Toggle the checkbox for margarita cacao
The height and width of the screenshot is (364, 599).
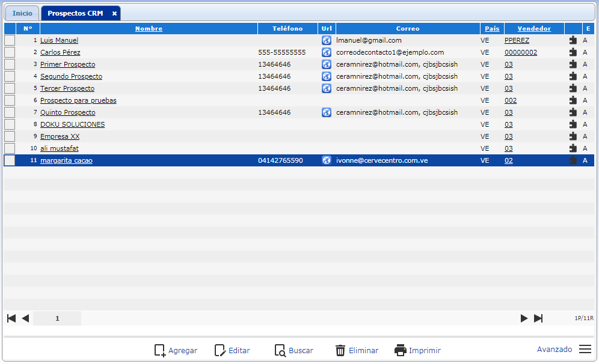pyautogui.click(x=10, y=160)
